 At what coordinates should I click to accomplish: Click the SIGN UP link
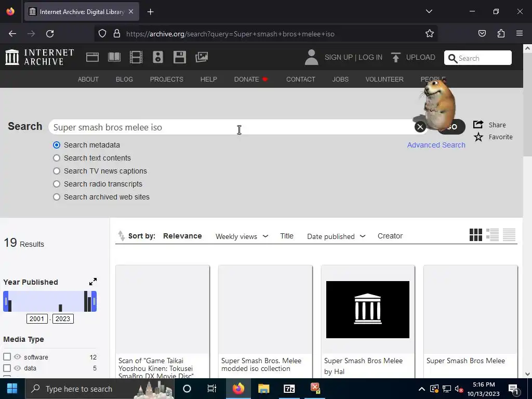(x=339, y=57)
